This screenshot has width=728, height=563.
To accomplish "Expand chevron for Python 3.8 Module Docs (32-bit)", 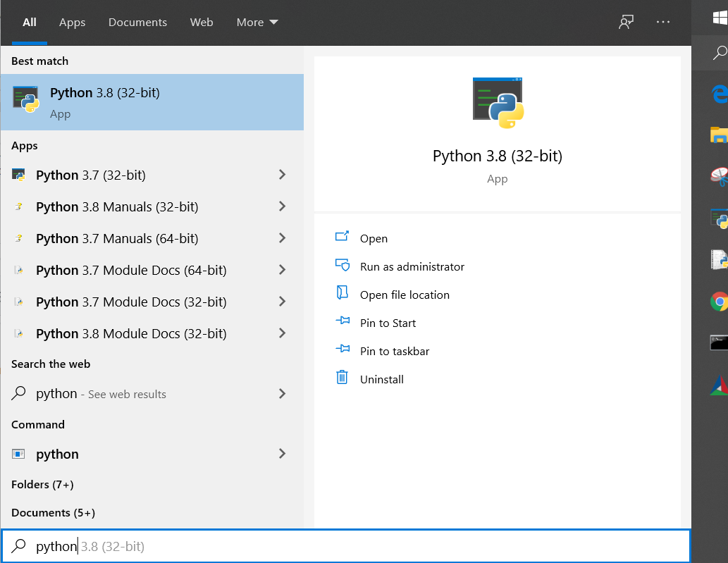I will pos(282,333).
